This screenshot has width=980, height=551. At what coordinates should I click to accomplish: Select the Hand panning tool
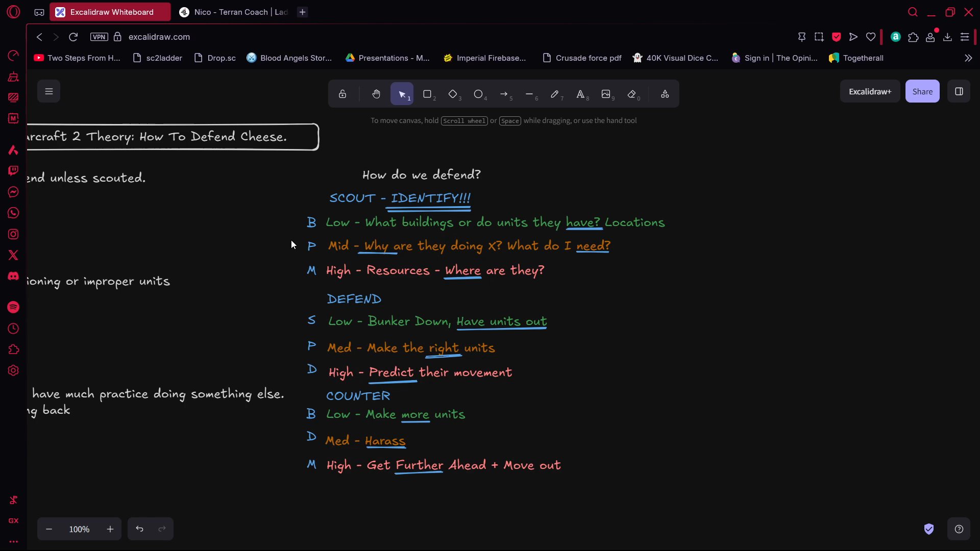376,94
